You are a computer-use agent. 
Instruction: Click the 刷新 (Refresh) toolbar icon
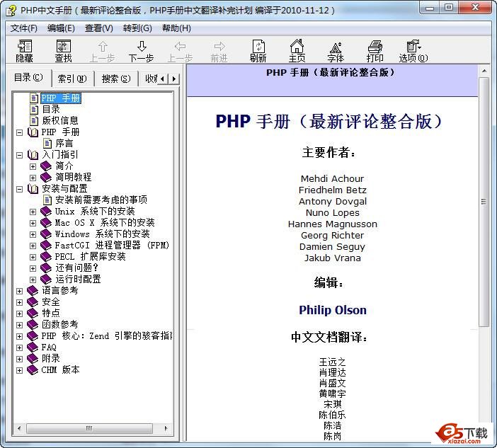(x=258, y=51)
